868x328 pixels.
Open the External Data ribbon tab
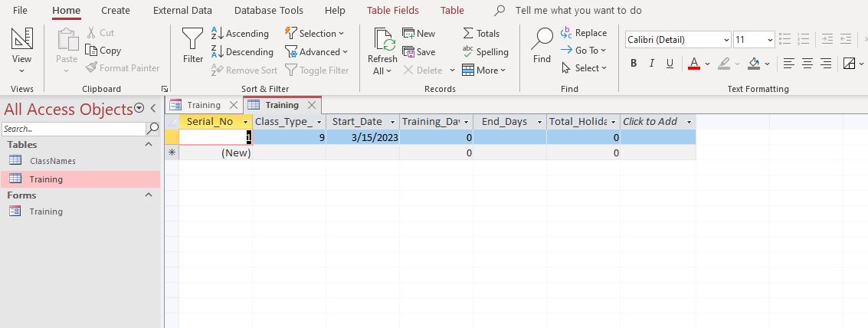pos(182,11)
